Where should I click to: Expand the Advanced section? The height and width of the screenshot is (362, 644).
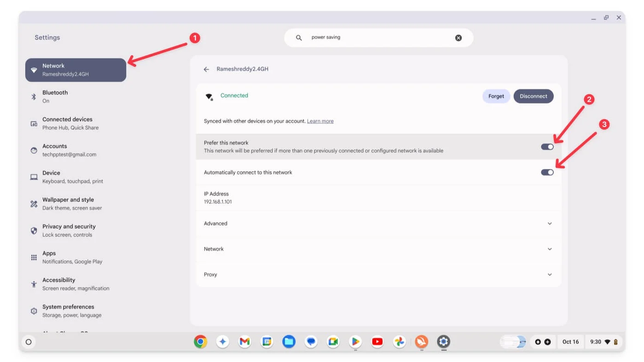pyautogui.click(x=378, y=224)
